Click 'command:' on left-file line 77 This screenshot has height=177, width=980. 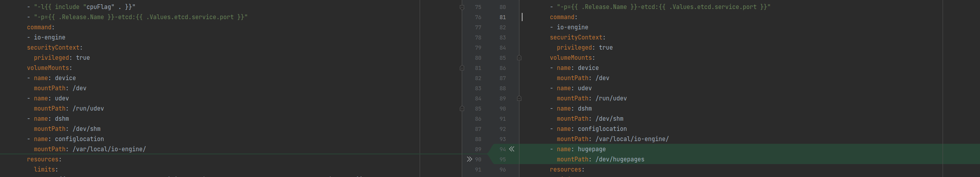41,27
